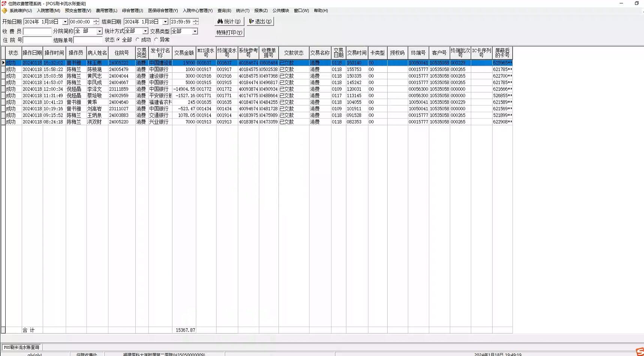Click the 交款状态 column header
This screenshot has height=356, width=644.
click(x=294, y=53)
